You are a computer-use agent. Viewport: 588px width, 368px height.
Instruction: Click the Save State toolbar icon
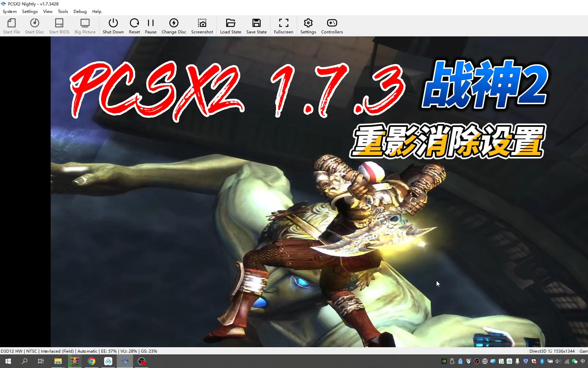(x=257, y=26)
